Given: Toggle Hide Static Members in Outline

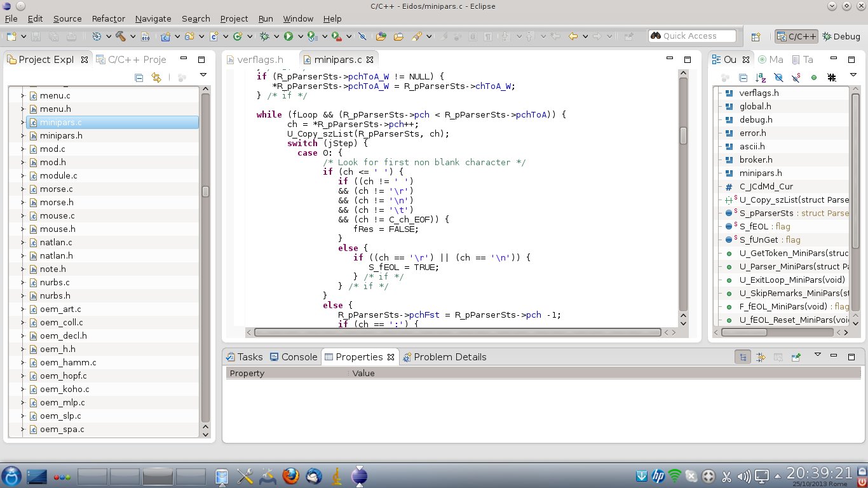Looking at the screenshot, I should click(x=796, y=77).
